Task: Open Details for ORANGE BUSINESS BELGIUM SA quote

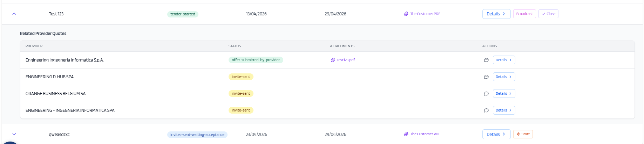Action: tap(504, 94)
